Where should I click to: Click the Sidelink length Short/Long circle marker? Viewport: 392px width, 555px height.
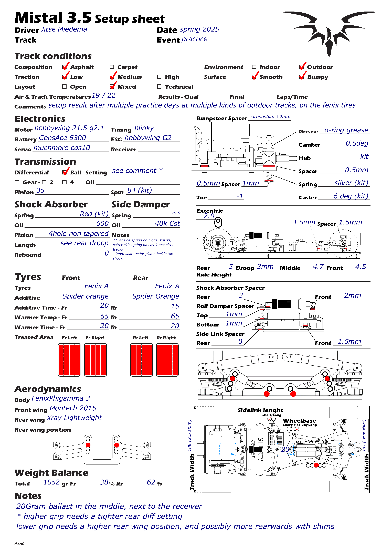tap(270, 419)
